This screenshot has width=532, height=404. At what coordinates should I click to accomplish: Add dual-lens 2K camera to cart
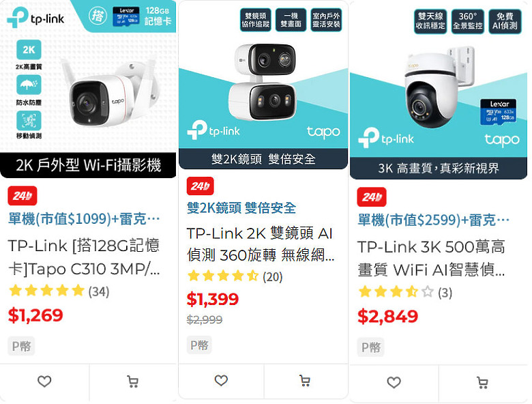tap(305, 381)
